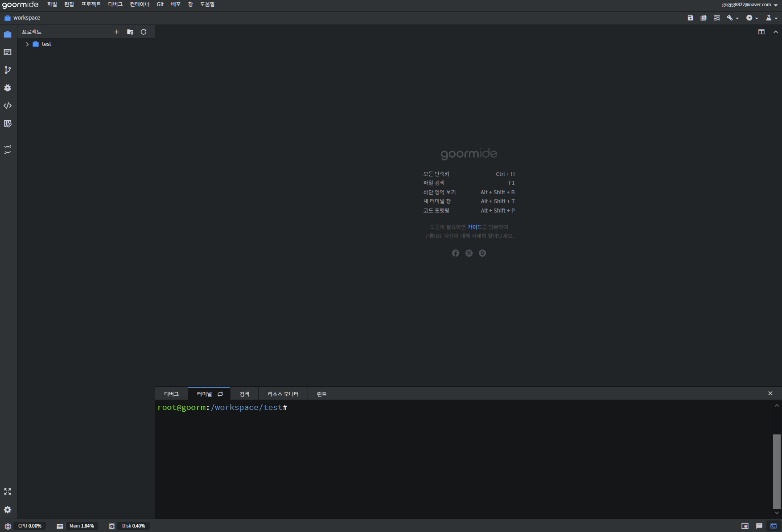
Task: Click the CPU chip status icon
Action: coord(8,526)
